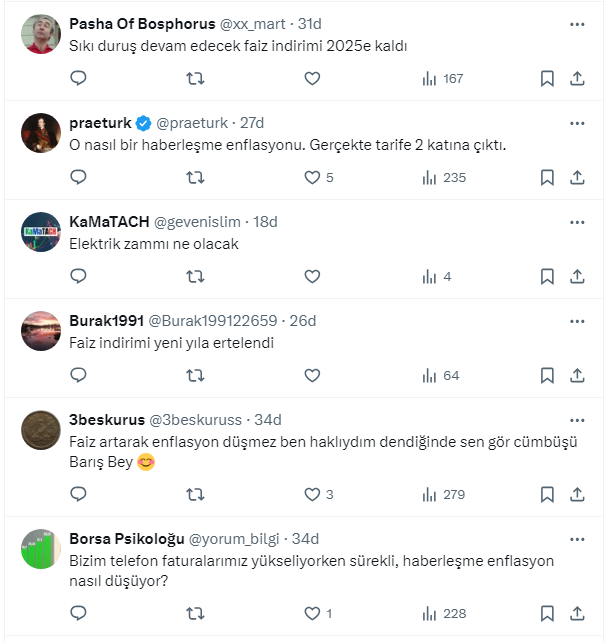Bookmark Burak1991's Faiz indirimi tweet
This screenshot has width=611, height=643.
(547, 376)
